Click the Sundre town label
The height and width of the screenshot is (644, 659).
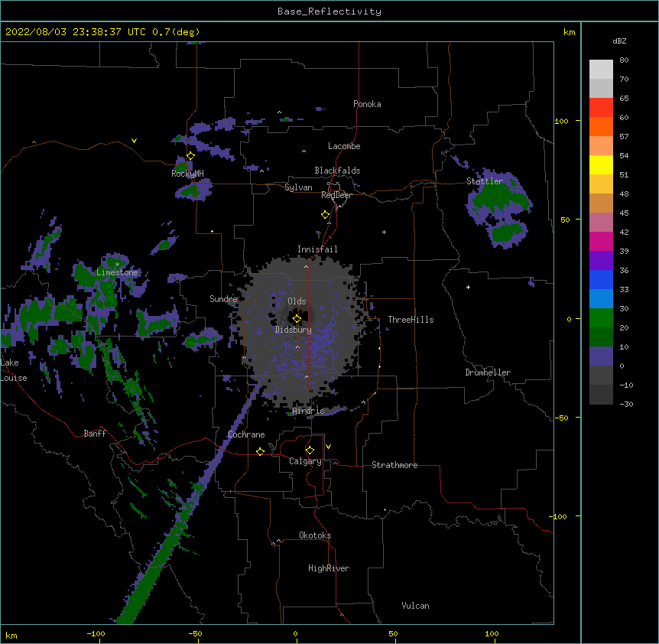point(223,299)
